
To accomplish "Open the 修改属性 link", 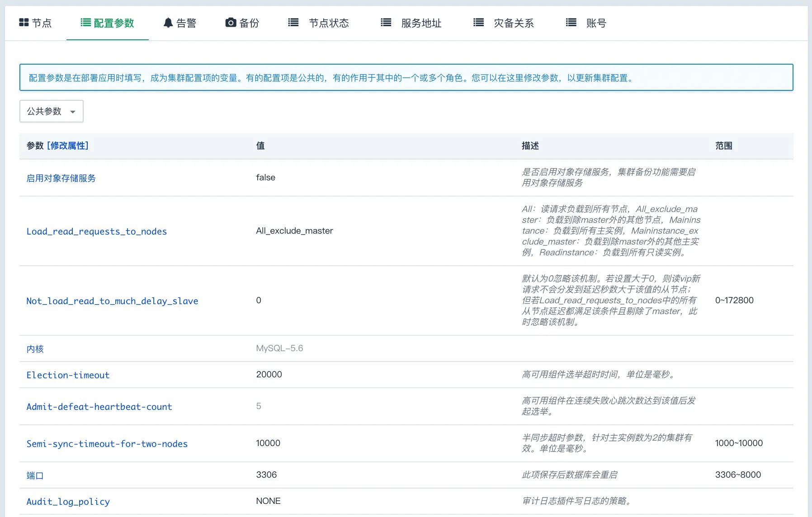I will [x=68, y=146].
